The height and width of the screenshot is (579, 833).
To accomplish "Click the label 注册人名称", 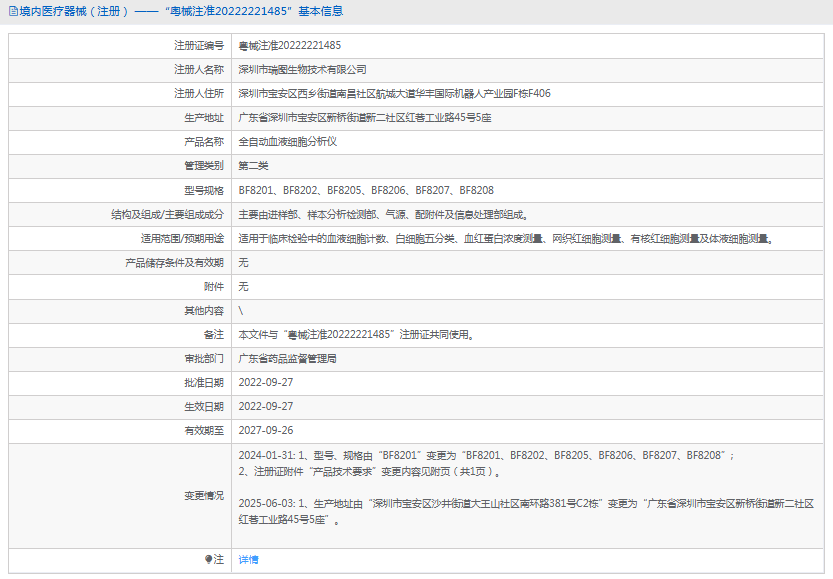I will 199,70.
